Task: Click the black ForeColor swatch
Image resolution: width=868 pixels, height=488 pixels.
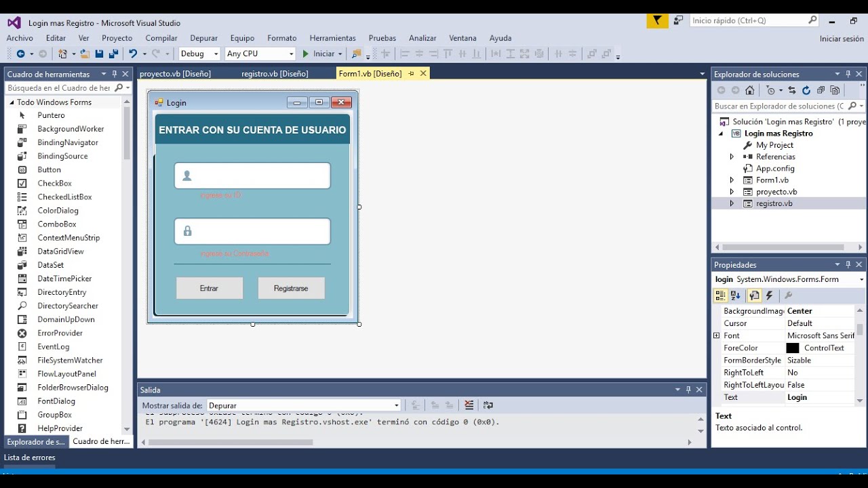Action: [793, 348]
